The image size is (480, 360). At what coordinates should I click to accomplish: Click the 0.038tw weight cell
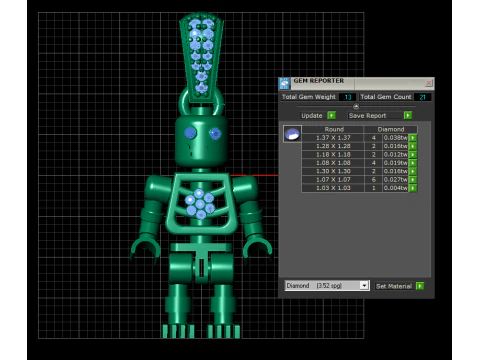pos(395,138)
